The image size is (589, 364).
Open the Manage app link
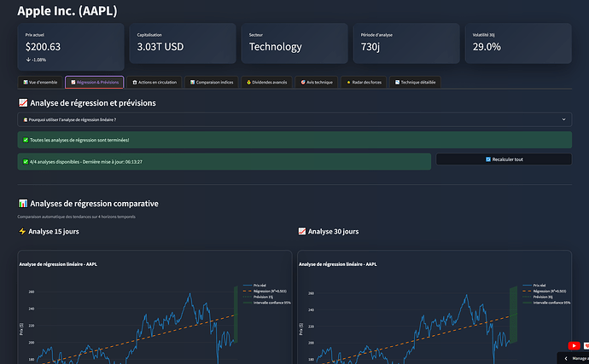(580, 359)
